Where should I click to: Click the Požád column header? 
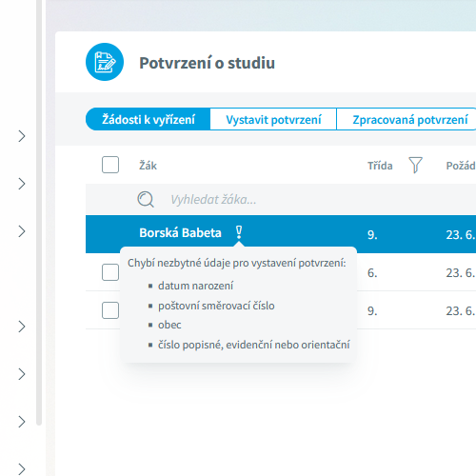[461, 166]
